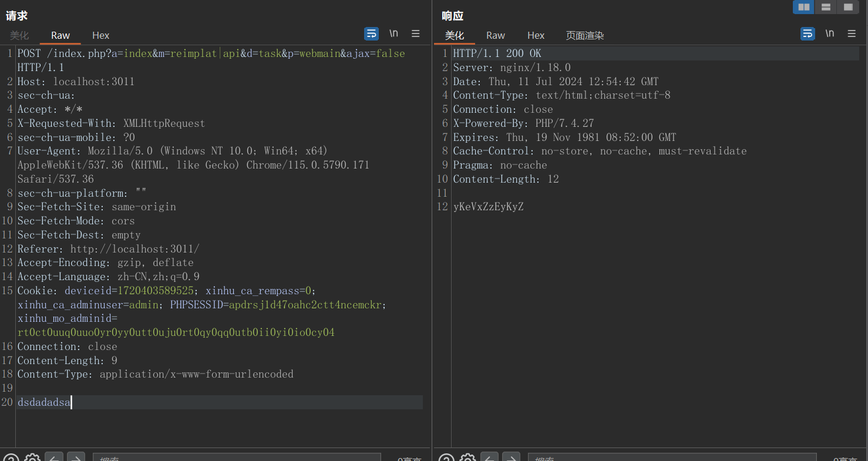
Task: Click the request Connection: close header
Action: click(x=68, y=346)
